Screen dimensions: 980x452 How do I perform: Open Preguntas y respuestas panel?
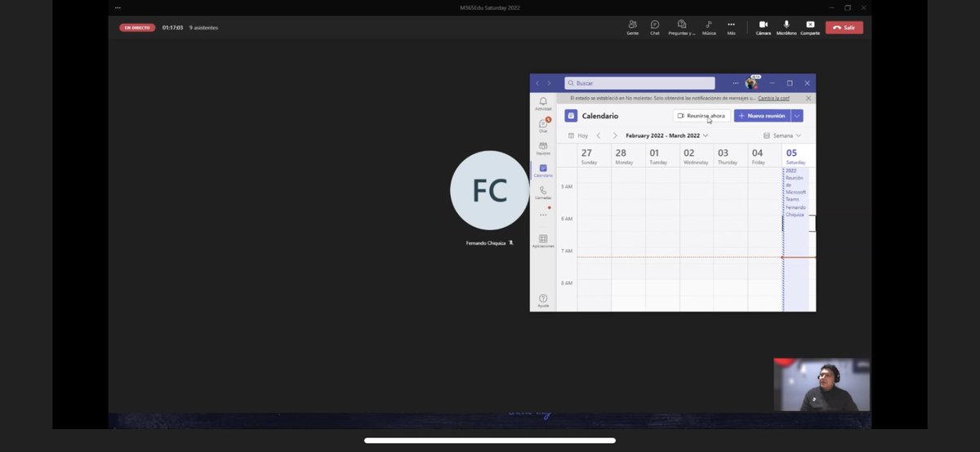click(x=682, y=27)
